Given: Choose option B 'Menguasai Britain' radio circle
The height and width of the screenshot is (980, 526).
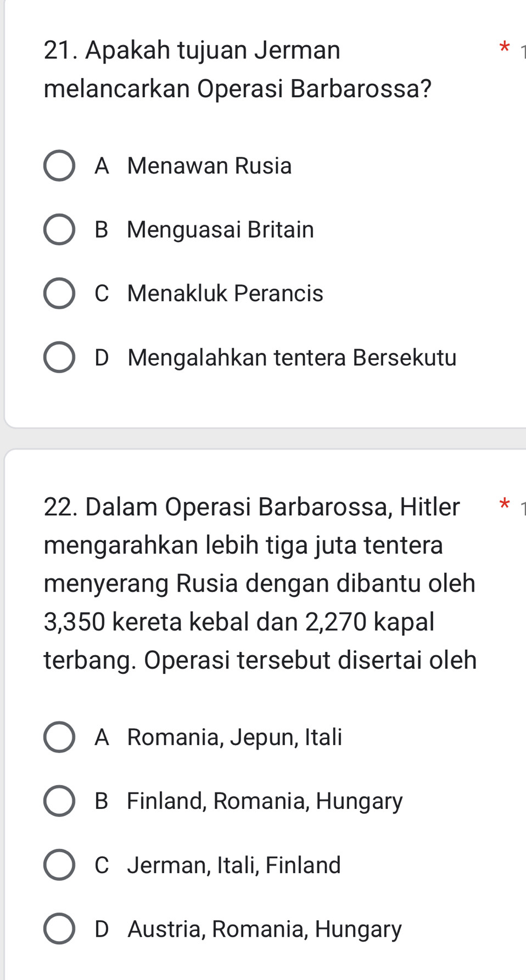Looking at the screenshot, I should [59, 229].
